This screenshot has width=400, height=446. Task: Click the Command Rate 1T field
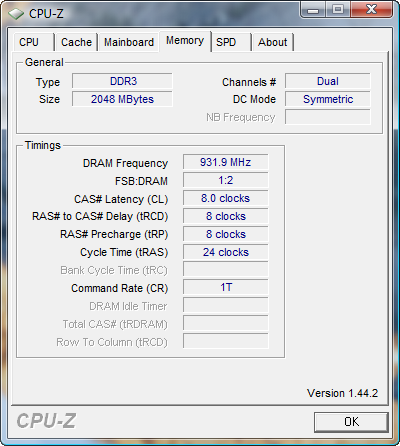pyautogui.click(x=226, y=287)
